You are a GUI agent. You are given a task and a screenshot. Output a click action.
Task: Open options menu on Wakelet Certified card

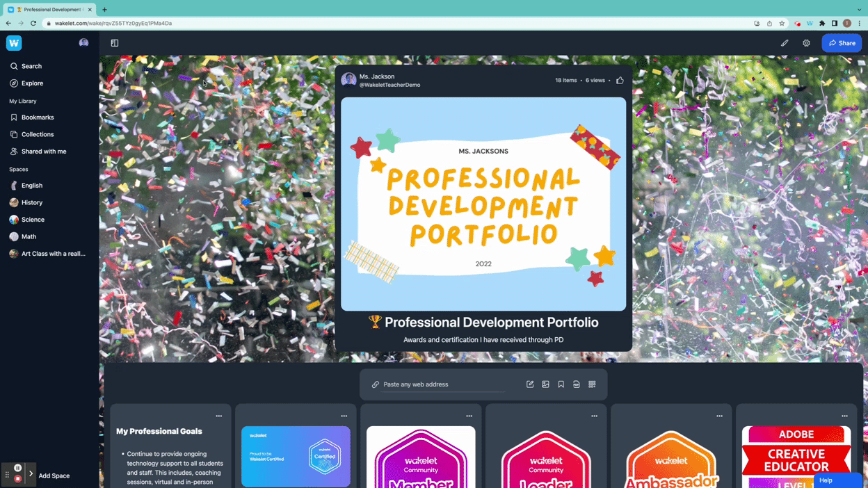click(344, 416)
